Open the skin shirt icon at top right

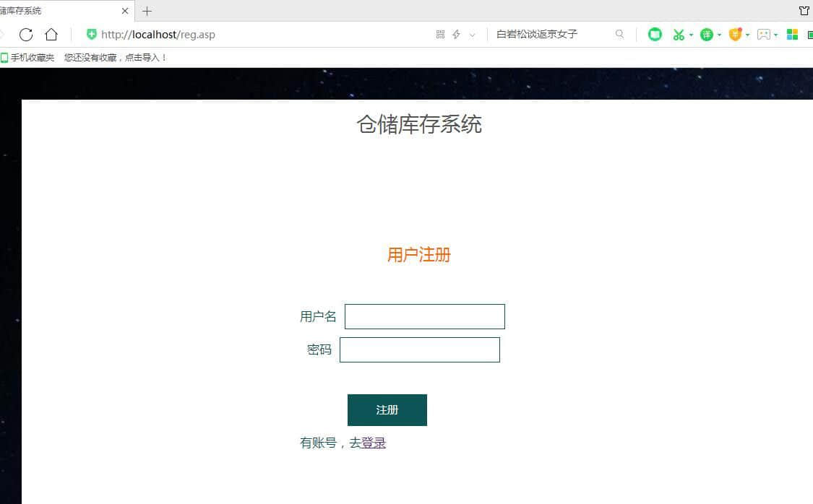[x=804, y=11]
